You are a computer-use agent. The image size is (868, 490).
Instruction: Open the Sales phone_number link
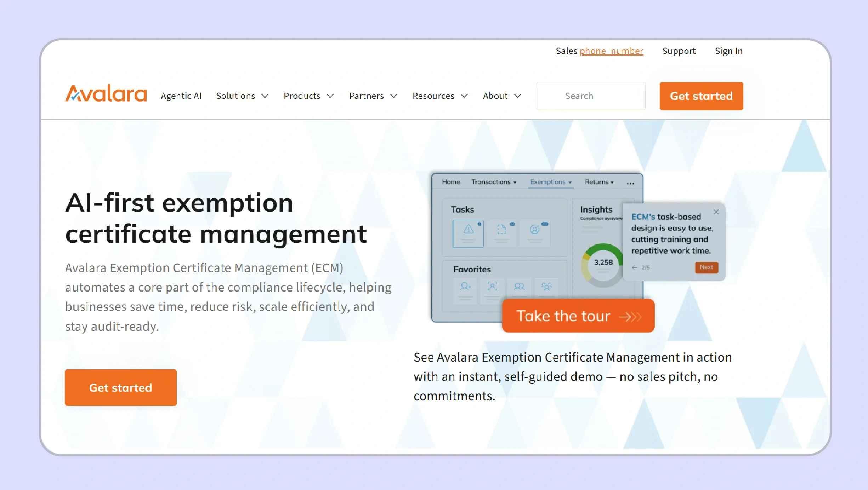point(611,51)
